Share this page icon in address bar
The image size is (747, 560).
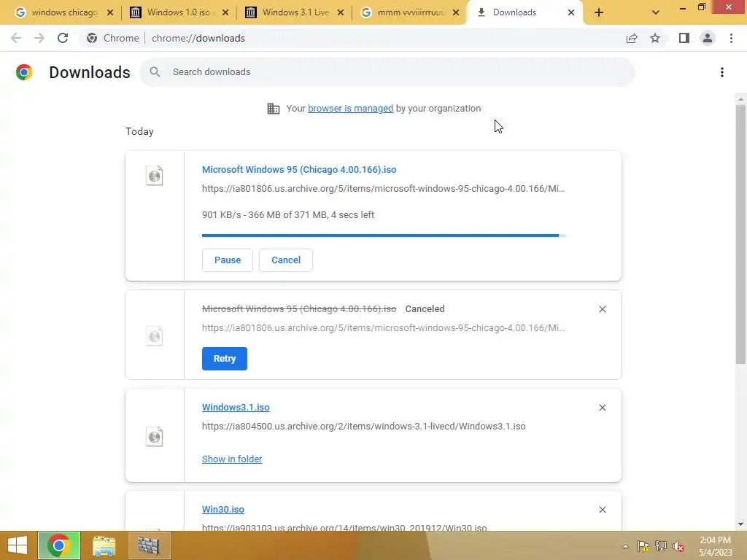[632, 38]
